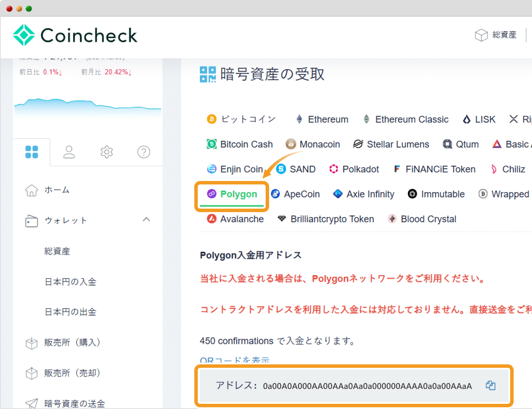Open the account profile tab icon
Image resolution: width=532 pixels, height=409 pixels.
click(x=69, y=152)
